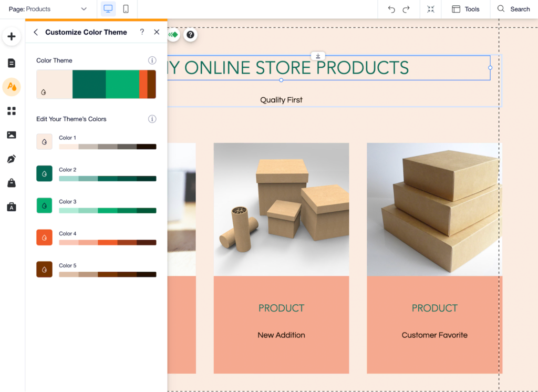Viewport: 538px width, 392px height.
Task: Open the Pages & Menu sidebar icon
Action: (12, 63)
